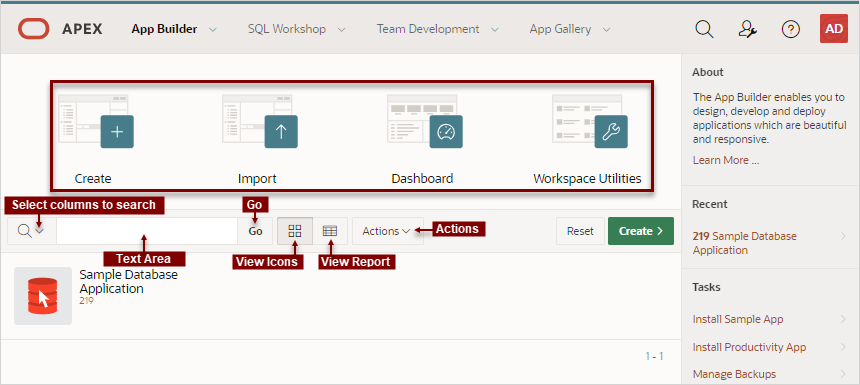
Task: Open the administration user-wrench icon
Action: click(x=748, y=29)
